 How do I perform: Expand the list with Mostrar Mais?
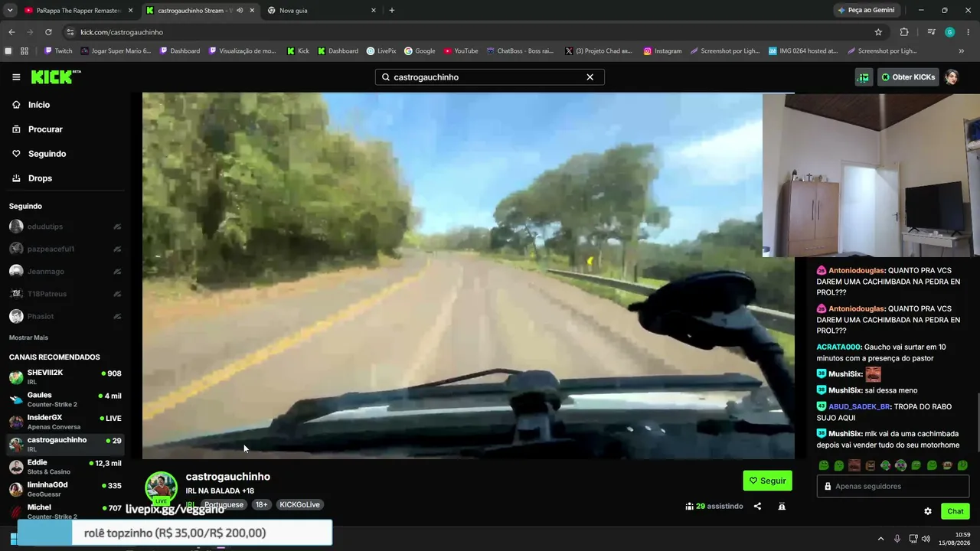pos(28,337)
